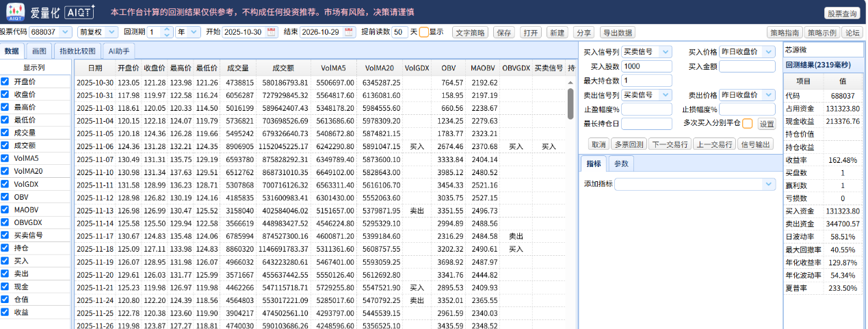Click the 导出数据 button
868x329 pixels.
pyautogui.click(x=617, y=32)
